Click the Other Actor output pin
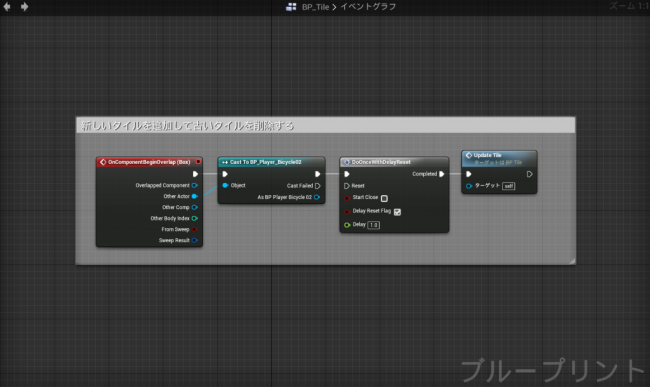 pos(194,196)
